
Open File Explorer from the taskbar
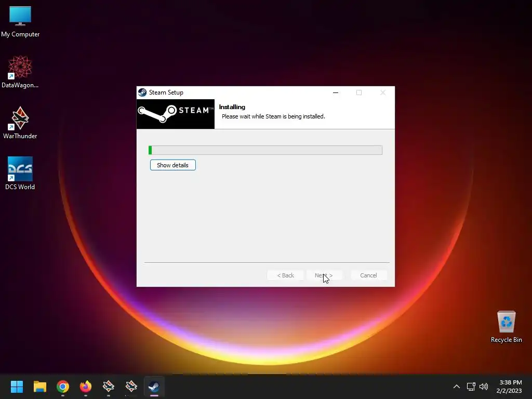(39, 387)
